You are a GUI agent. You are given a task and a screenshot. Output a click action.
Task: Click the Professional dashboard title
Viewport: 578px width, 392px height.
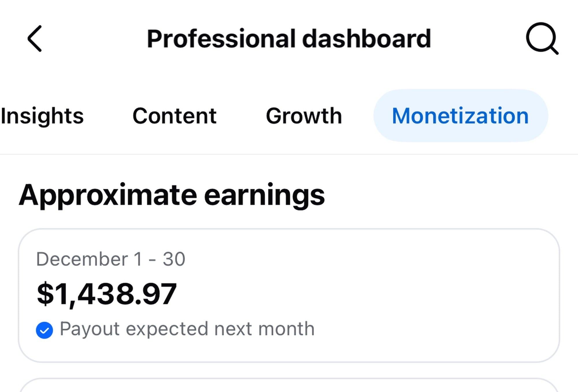(289, 39)
